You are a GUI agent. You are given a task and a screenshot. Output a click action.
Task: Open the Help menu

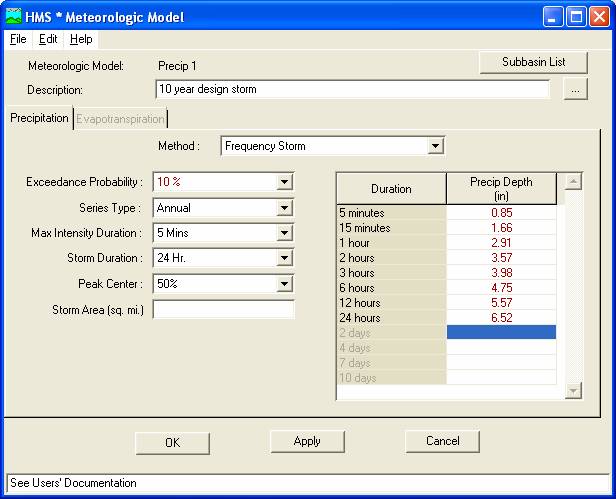point(81,39)
